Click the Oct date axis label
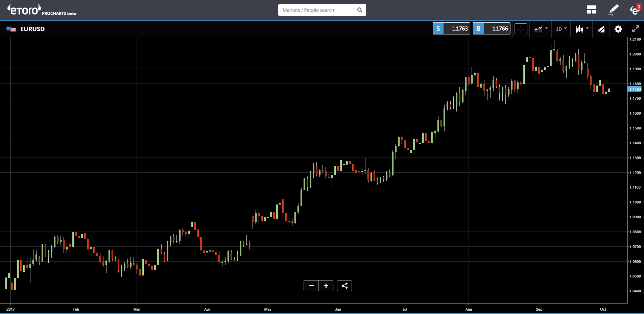644x314 pixels. 603,309
